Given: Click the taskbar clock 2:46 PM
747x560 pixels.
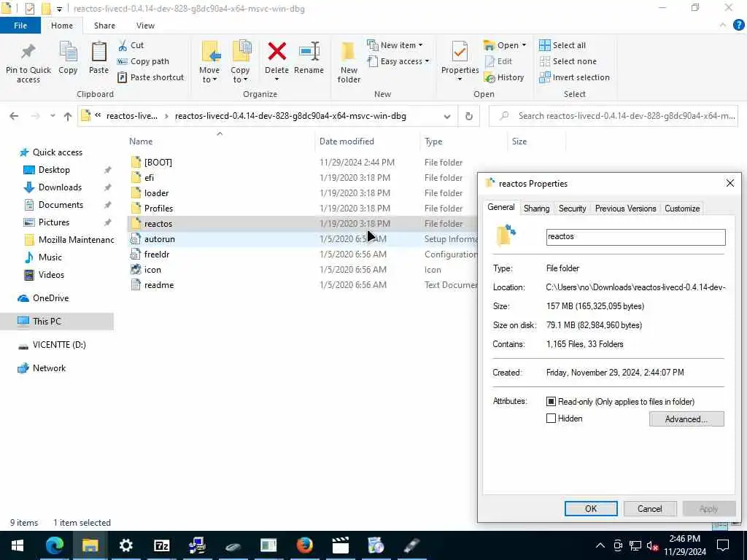Looking at the screenshot, I should click(684, 539).
